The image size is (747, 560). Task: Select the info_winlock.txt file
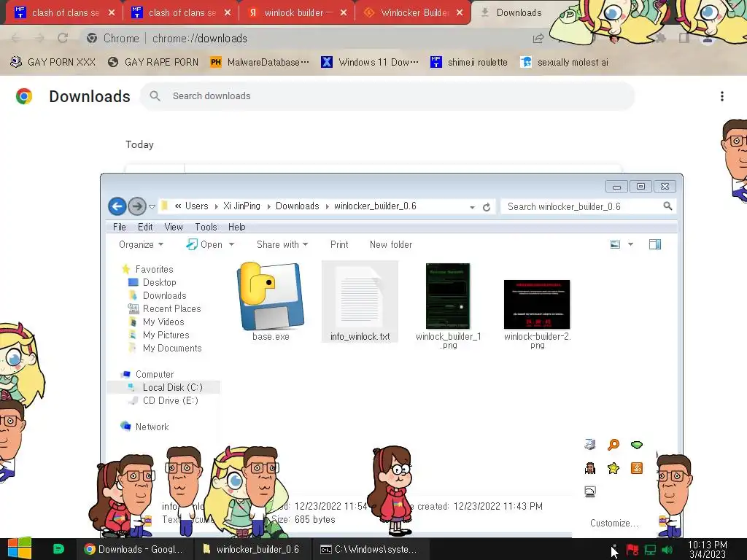pyautogui.click(x=360, y=301)
